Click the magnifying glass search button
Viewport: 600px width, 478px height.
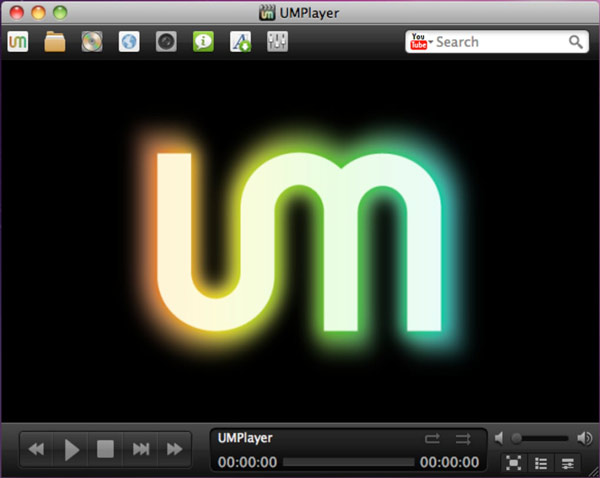(x=576, y=42)
